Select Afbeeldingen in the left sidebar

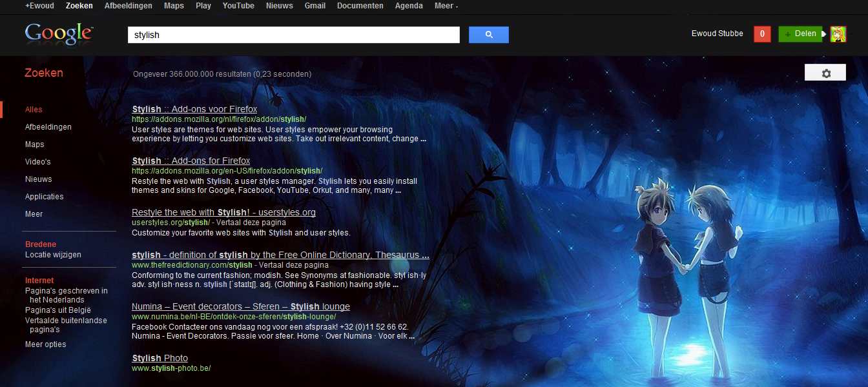48,127
